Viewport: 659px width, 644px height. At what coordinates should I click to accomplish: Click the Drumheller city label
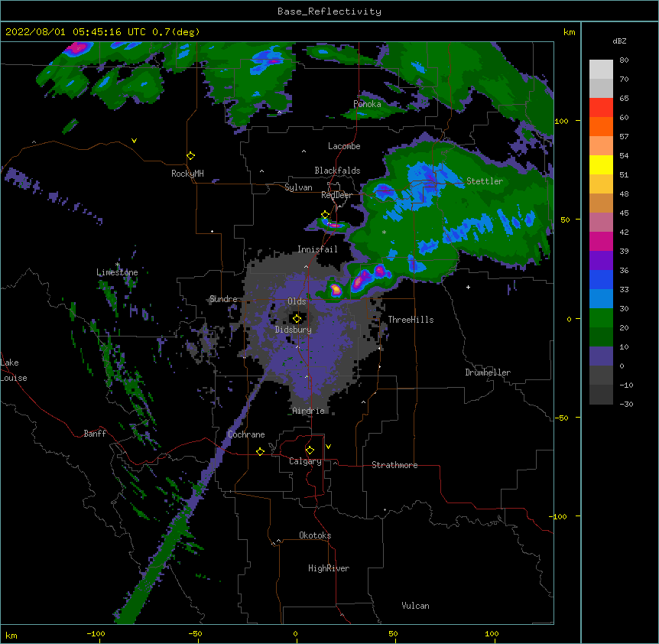tap(488, 372)
